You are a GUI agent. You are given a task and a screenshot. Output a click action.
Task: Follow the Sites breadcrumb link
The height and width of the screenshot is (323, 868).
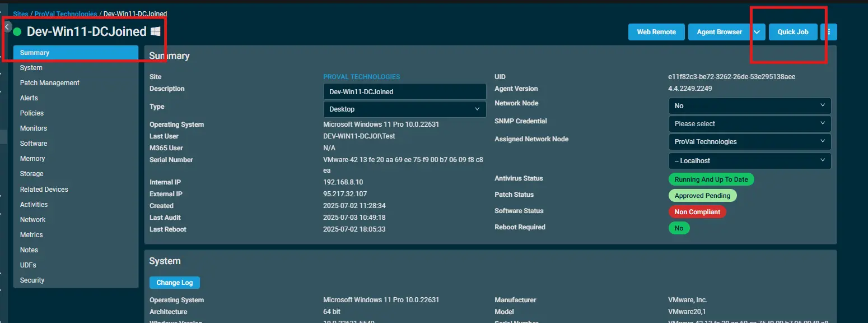(21, 13)
